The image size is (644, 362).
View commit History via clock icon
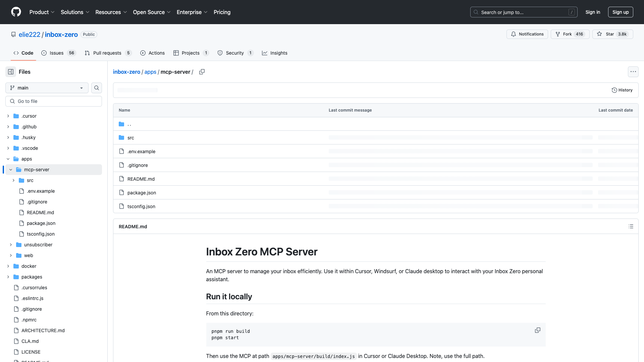(x=622, y=90)
